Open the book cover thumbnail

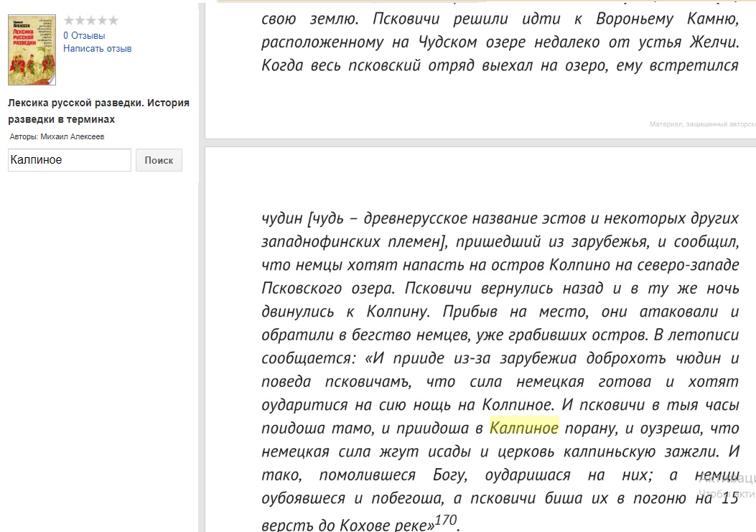click(32, 50)
